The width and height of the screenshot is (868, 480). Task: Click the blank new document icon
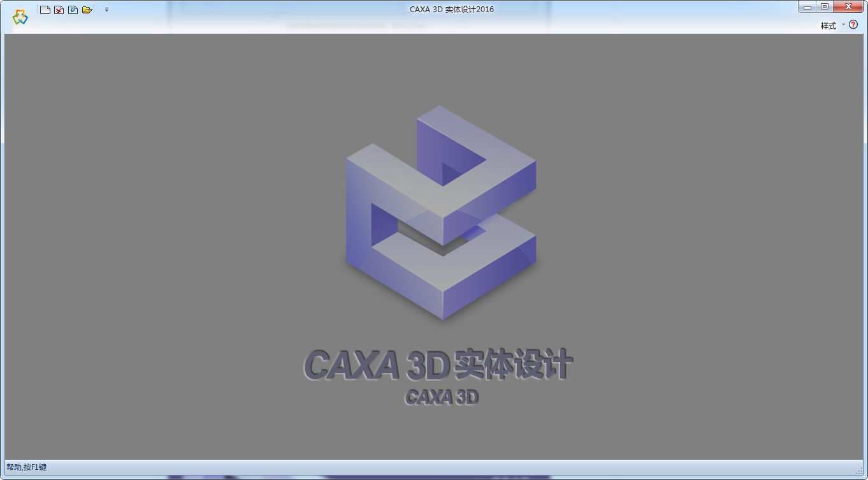(x=45, y=10)
